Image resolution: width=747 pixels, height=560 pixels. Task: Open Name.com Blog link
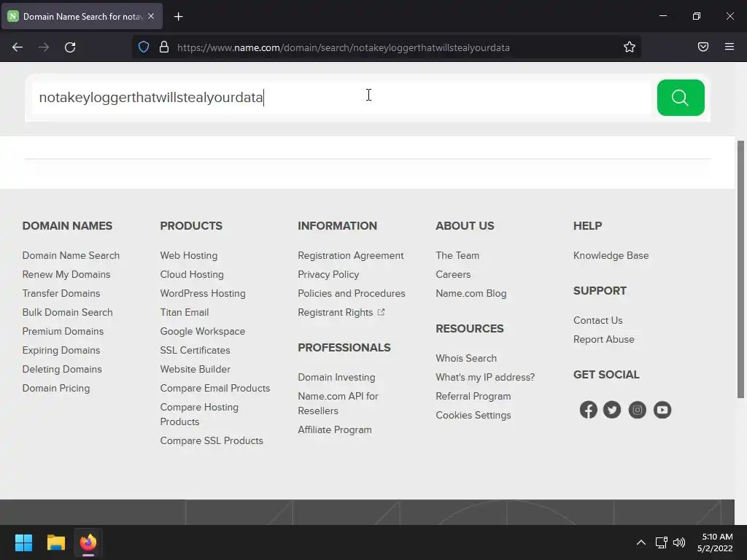click(x=471, y=293)
